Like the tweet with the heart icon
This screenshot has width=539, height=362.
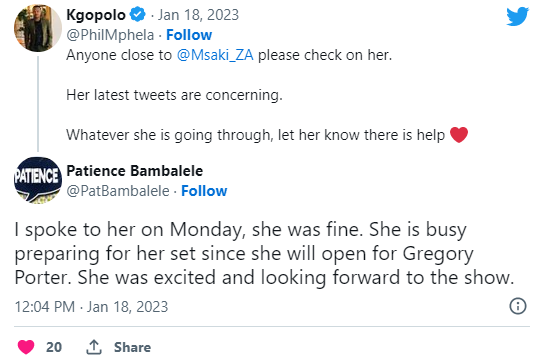(x=26, y=347)
